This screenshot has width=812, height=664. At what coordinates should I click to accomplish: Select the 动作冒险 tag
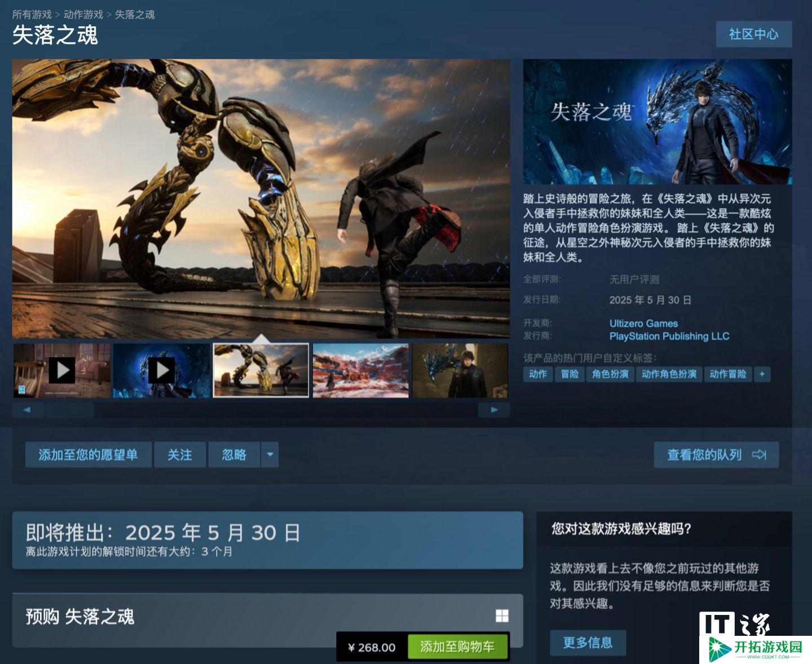click(727, 374)
